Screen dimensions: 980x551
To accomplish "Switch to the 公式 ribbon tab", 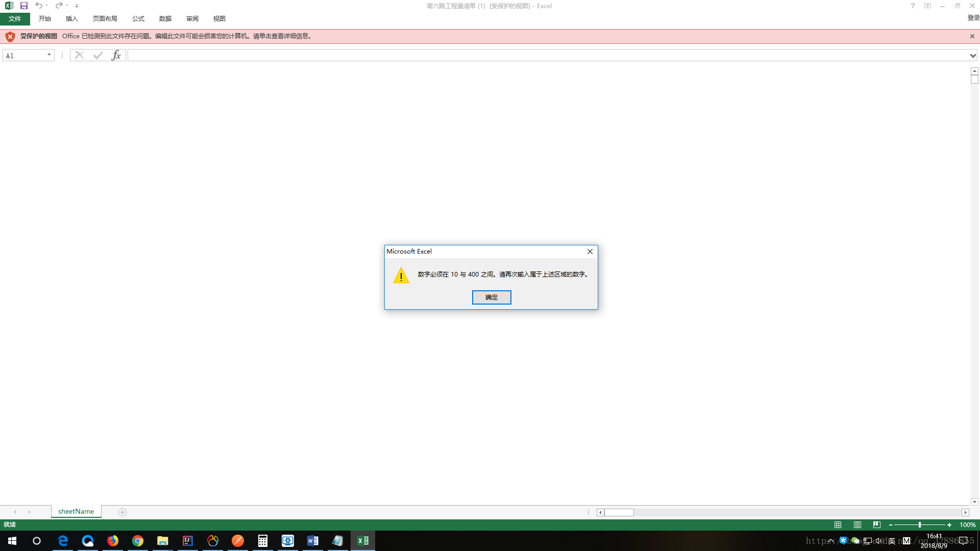I will coord(138,19).
